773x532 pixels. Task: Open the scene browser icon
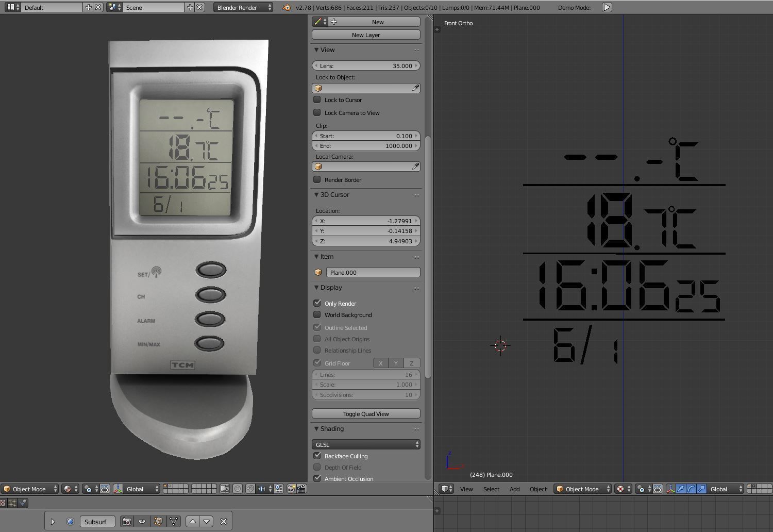pyautogui.click(x=114, y=7)
